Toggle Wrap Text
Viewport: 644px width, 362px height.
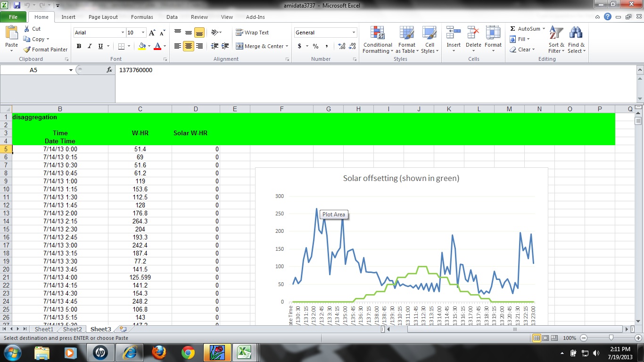click(252, 33)
